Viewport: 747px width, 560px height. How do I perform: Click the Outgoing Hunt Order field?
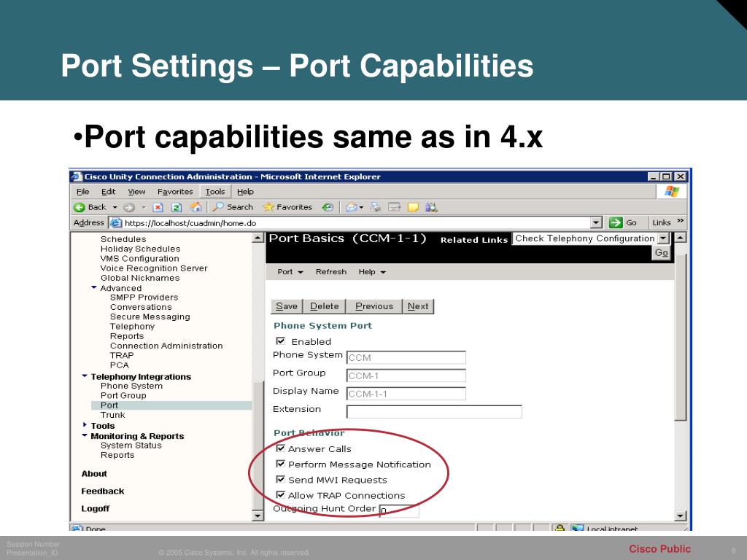click(399, 510)
